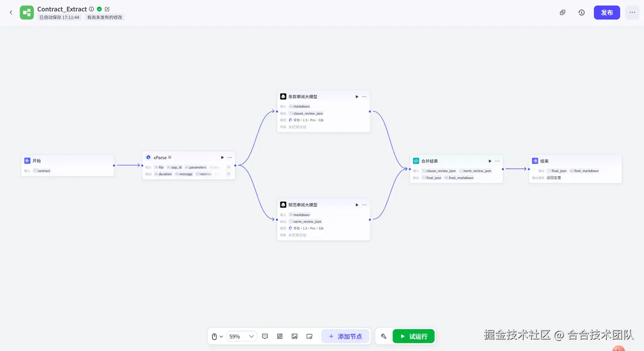
Task: Click the contract input variable on 开始
Action: coord(42,171)
